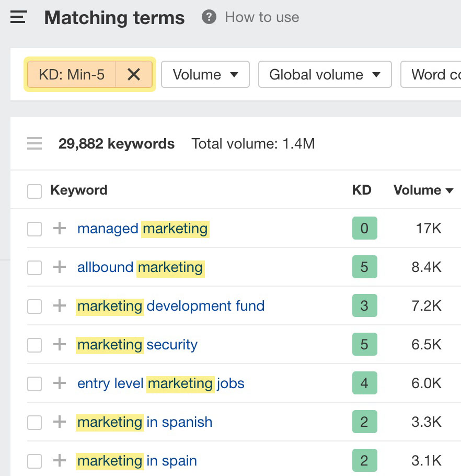Open the Word count filter dropdown
The image size is (461, 476).
pyautogui.click(x=435, y=75)
